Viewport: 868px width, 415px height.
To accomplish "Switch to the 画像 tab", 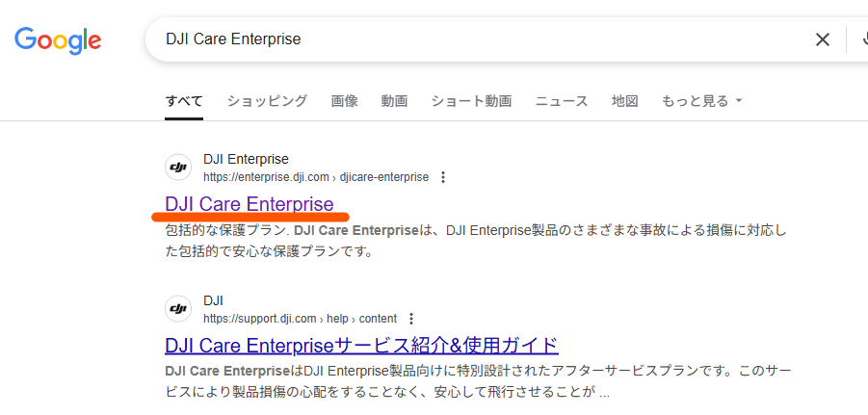I will (344, 101).
